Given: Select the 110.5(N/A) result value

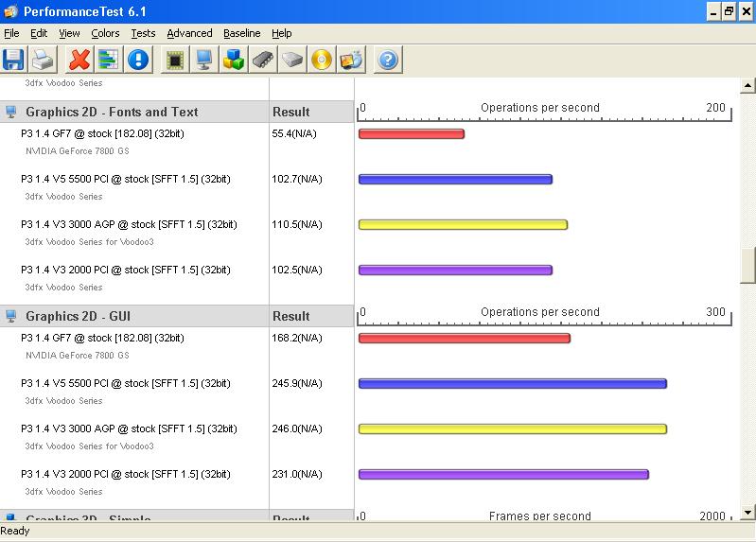Looking at the screenshot, I should pyautogui.click(x=297, y=224).
